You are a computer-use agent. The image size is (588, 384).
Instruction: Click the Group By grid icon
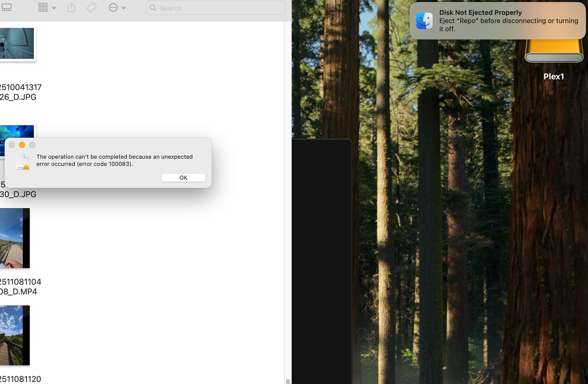[x=43, y=8]
